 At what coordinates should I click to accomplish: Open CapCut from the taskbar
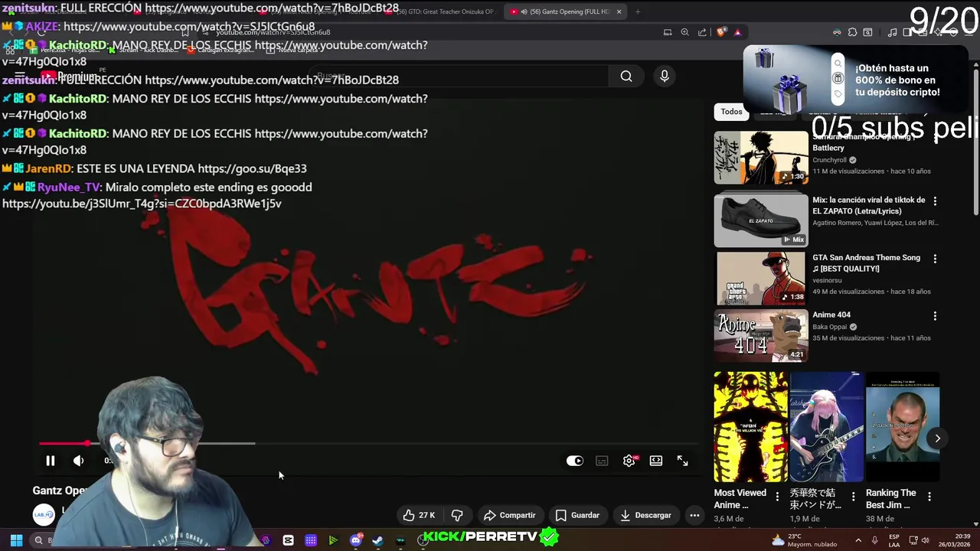coord(288,540)
